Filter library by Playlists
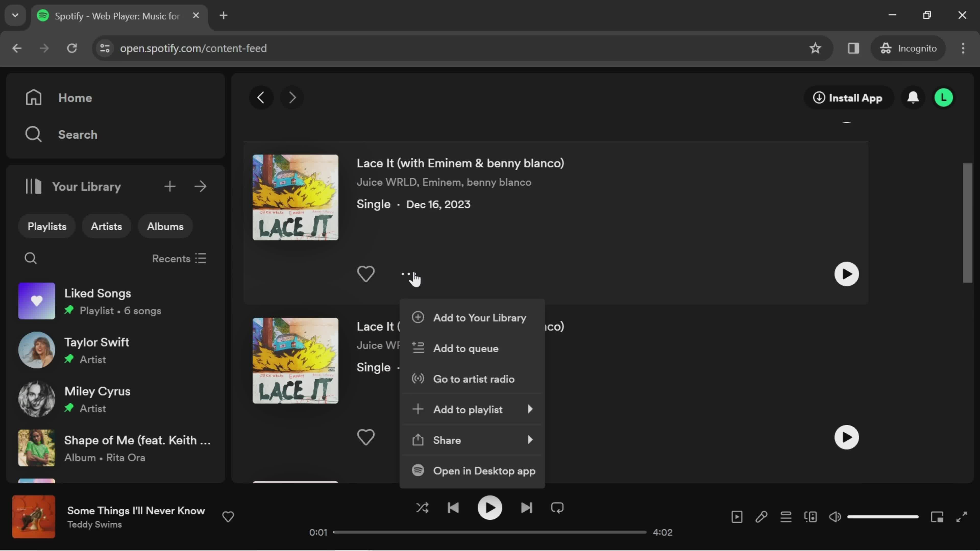 (x=47, y=226)
